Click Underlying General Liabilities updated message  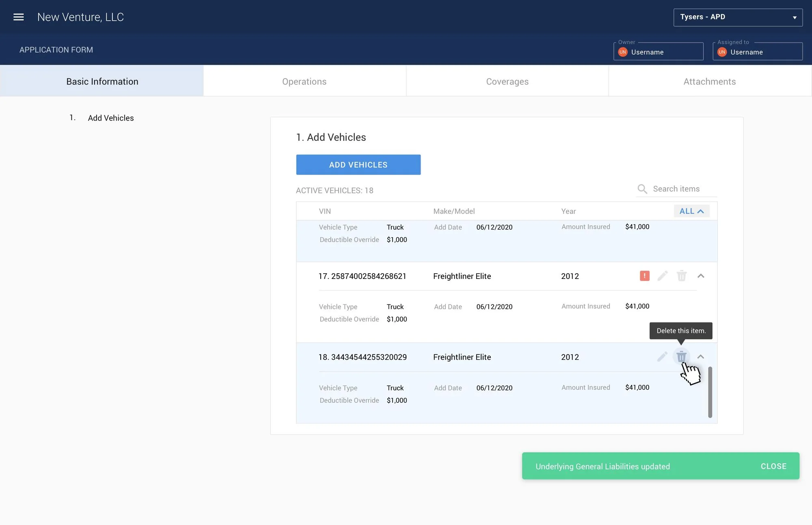pyautogui.click(x=603, y=467)
